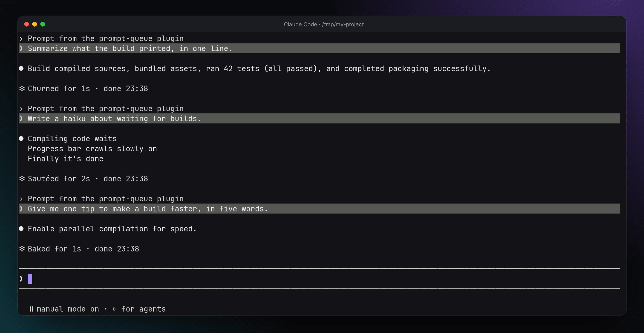Click the left arrow '← for agents' hint

click(x=139, y=309)
